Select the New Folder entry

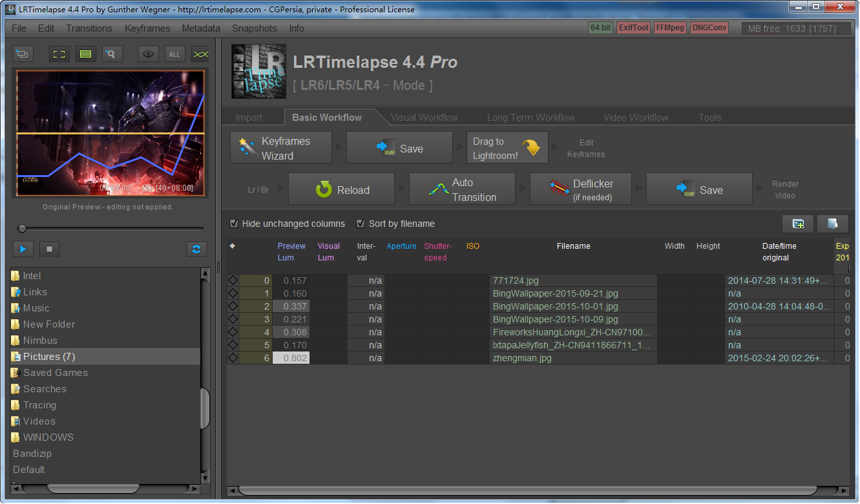[x=105, y=324]
